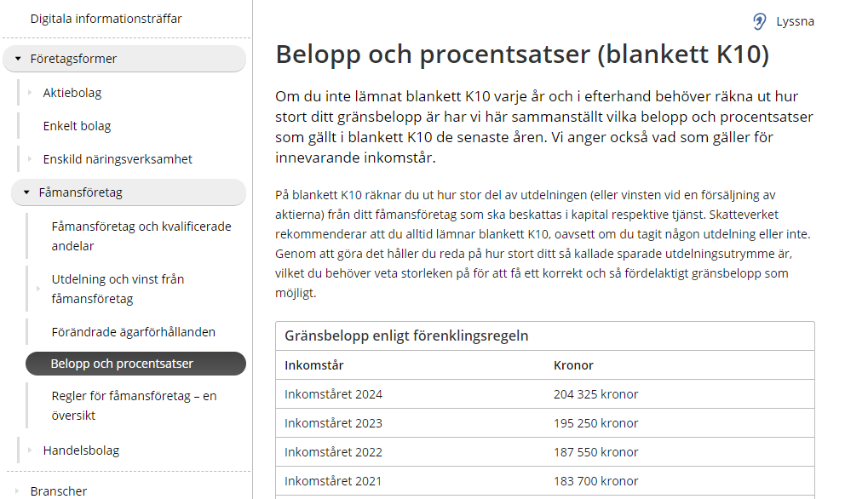The width and height of the screenshot is (868, 499).
Task: Open Fåmansföretag och kvalificerade andelar
Action: [x=141, y=236]
